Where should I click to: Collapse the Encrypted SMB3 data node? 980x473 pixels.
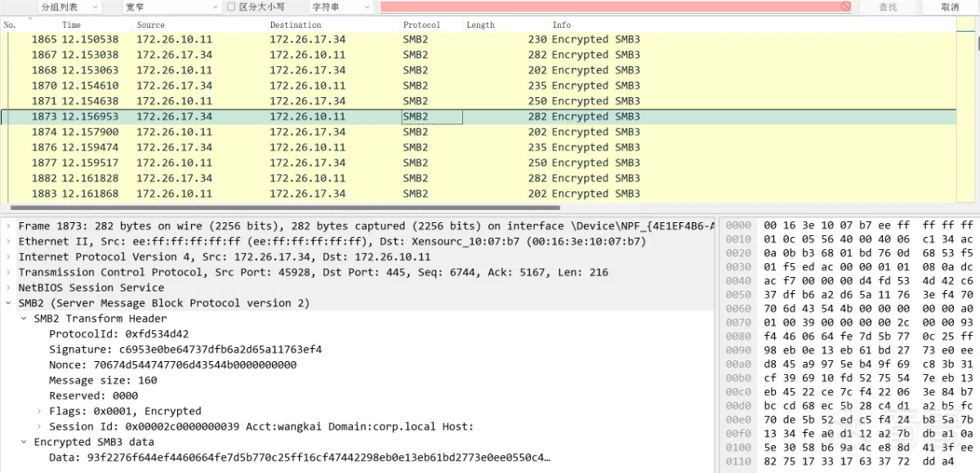tap(24, 442)
